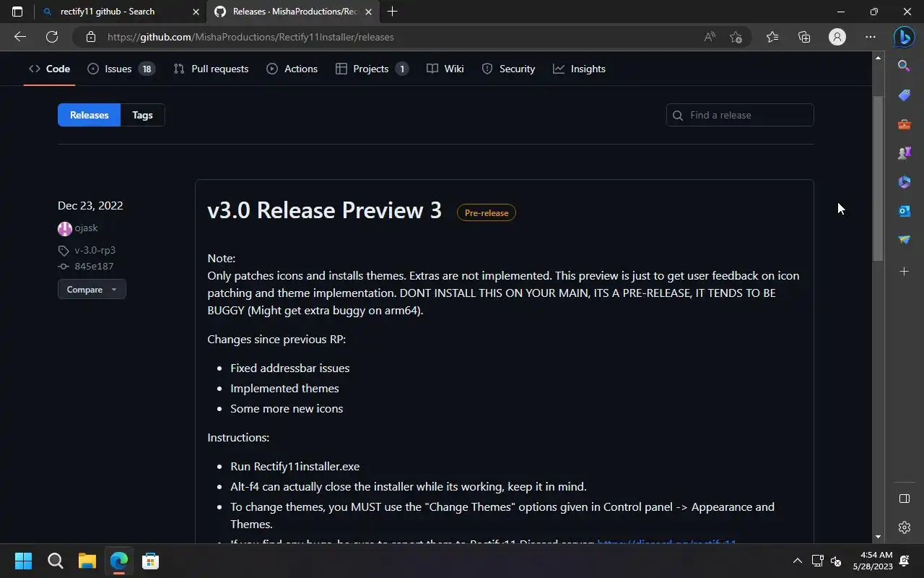Open the Security tab
924x578 pixels.
508,69
